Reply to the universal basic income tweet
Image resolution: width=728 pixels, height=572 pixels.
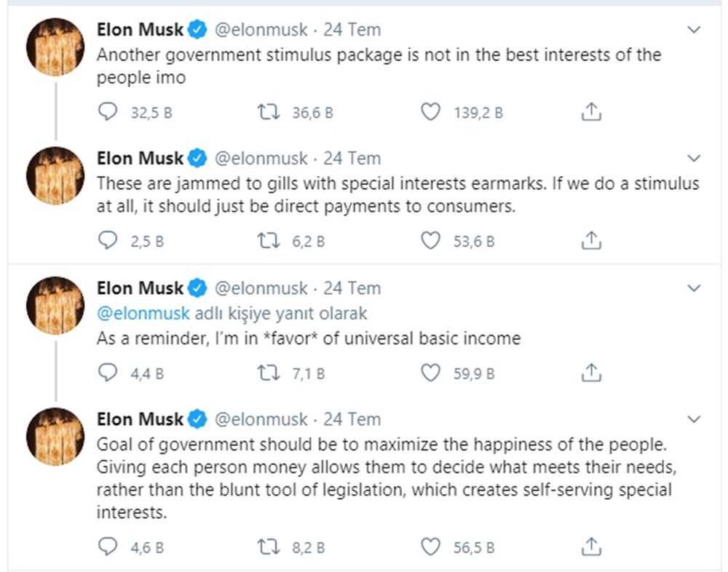(108, 373)
